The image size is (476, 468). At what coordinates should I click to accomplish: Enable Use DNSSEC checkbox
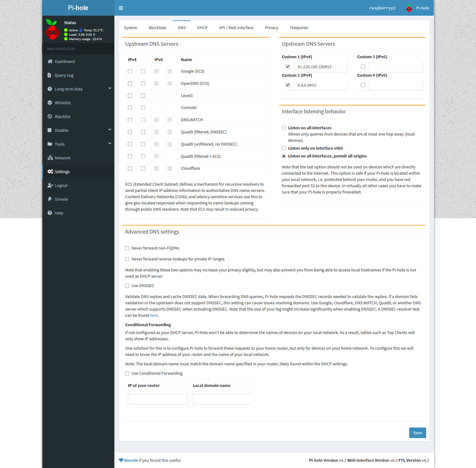[127, 286]
